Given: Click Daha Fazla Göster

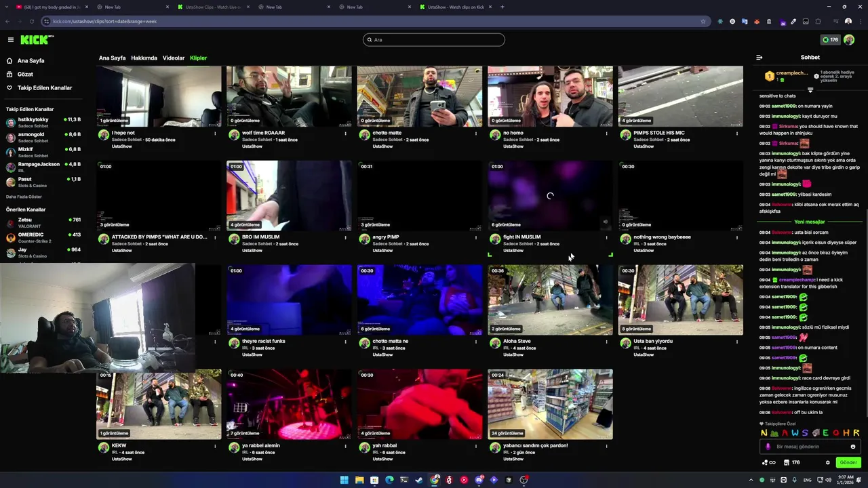Looking at the screenshot, I should coord(24,197).
